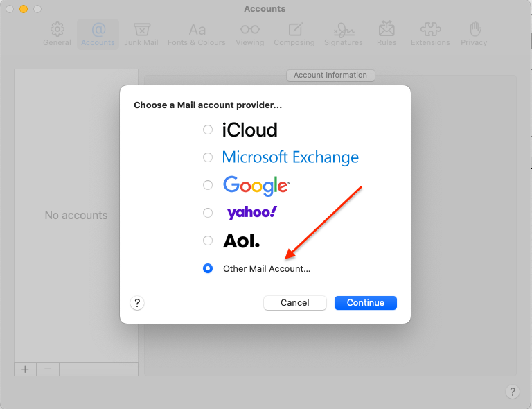Screen dimensions: 532x409
Task: Select the Accounts preferences tab
Action: pyautogui.click(x=98, y=34)
